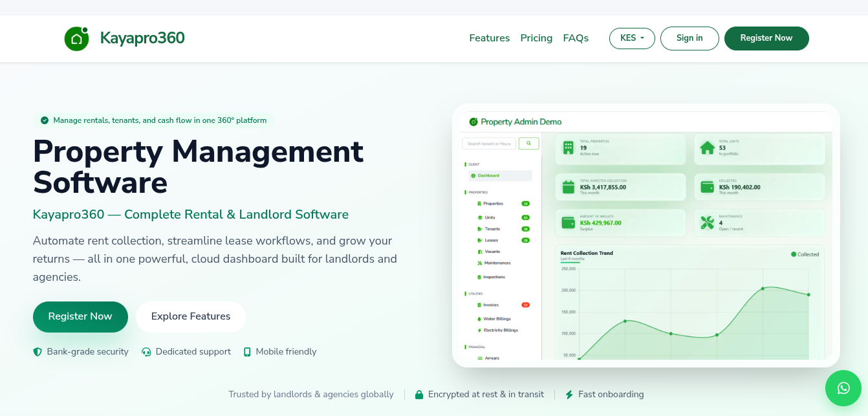Click the tools icon on Maintenance card

coord(708,223)
